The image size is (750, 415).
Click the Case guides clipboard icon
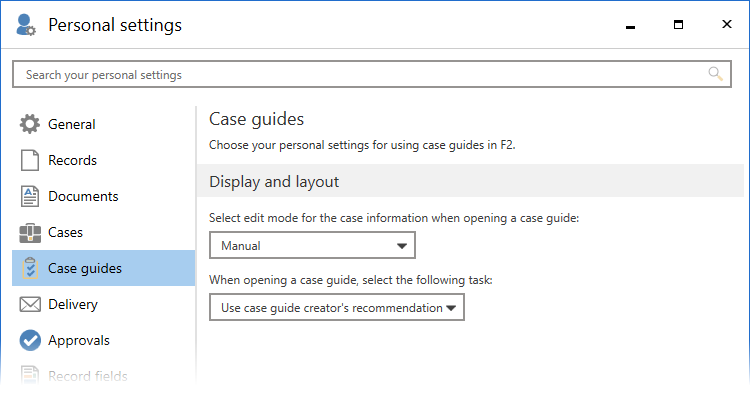click(x=30, y=268)
